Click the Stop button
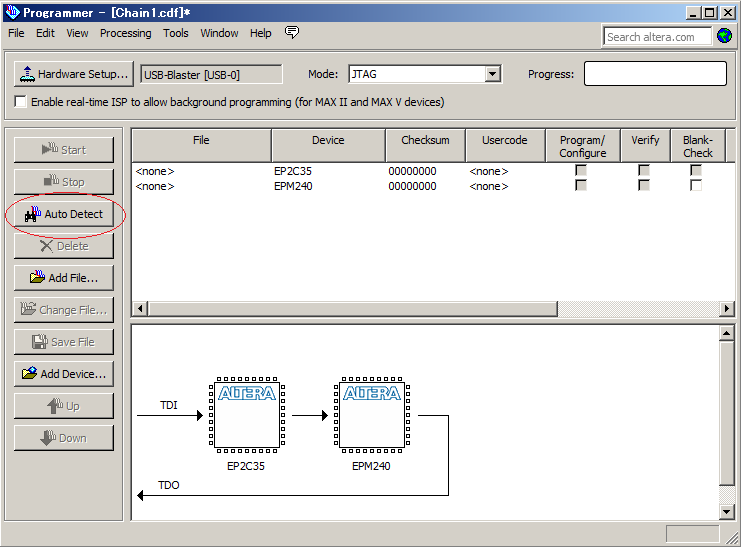Viewport: 741px width, 547px height. [64, 182]
